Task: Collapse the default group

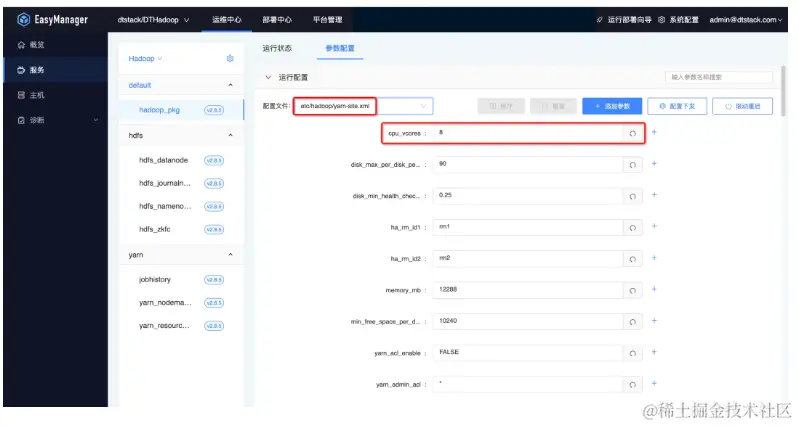Action: click(x=231, y=85)
